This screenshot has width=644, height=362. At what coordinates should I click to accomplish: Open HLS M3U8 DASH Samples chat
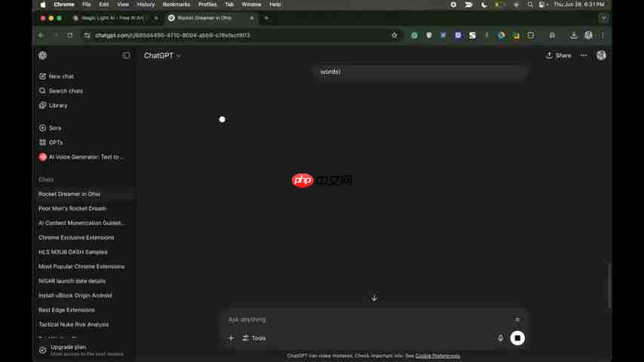(72, 252)
